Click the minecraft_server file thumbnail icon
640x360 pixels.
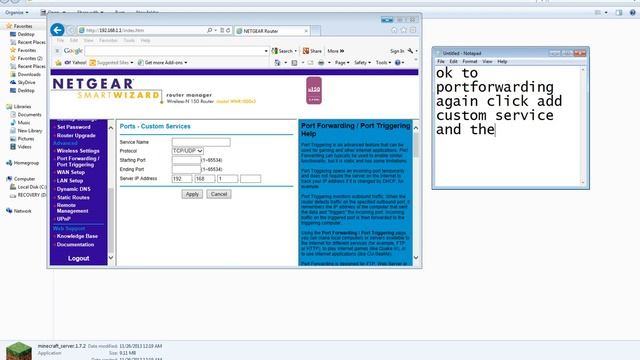pos(19,351)
